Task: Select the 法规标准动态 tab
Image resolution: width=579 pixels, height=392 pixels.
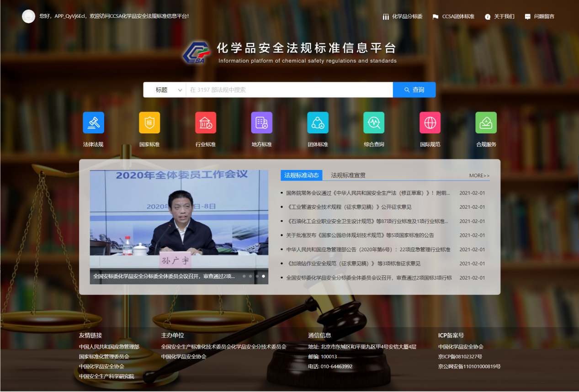Action: click(x=301, y=175)
